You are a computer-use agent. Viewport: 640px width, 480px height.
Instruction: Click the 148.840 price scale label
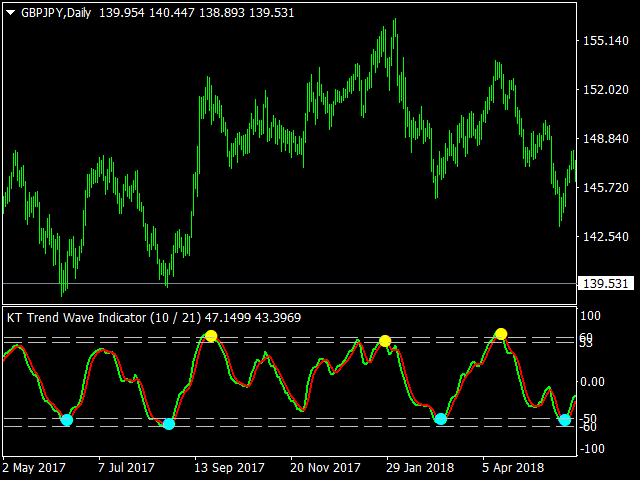click(x=606, y=138)
